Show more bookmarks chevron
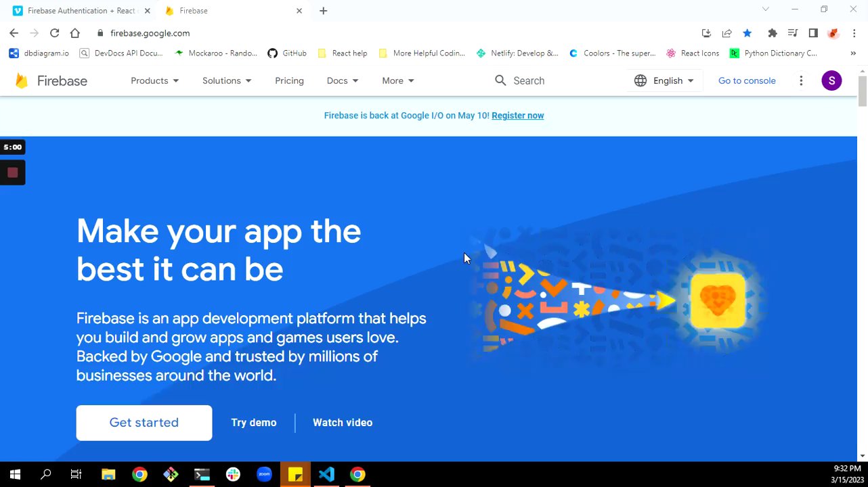Image resolution: width=868 pixels, height=487 pixels. tap(853, 53)
